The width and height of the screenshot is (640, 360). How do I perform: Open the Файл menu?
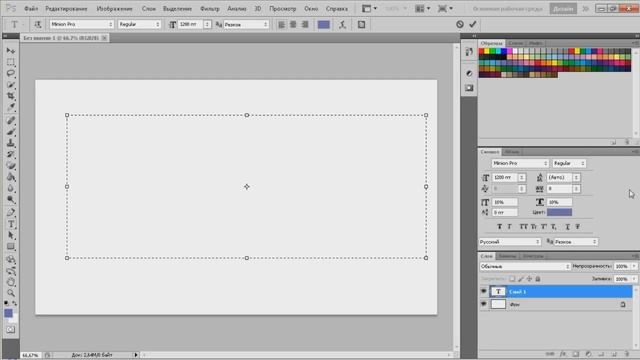(x=31, y=9)
